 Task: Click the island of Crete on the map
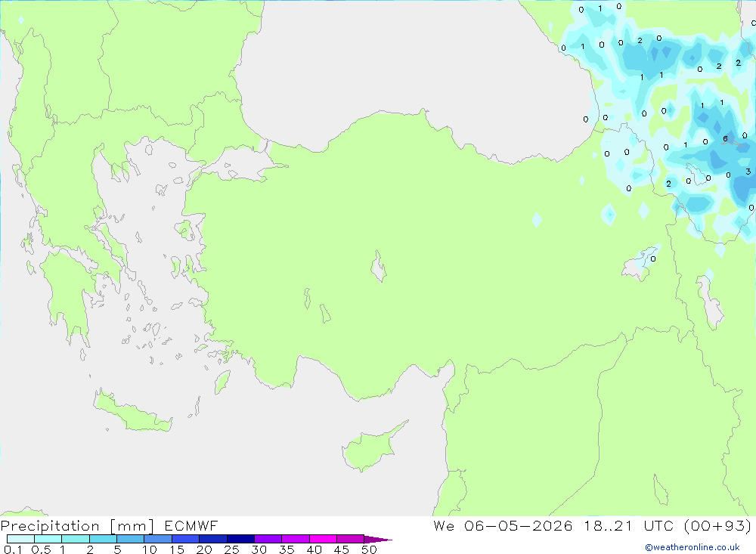(x=132, y=412)
